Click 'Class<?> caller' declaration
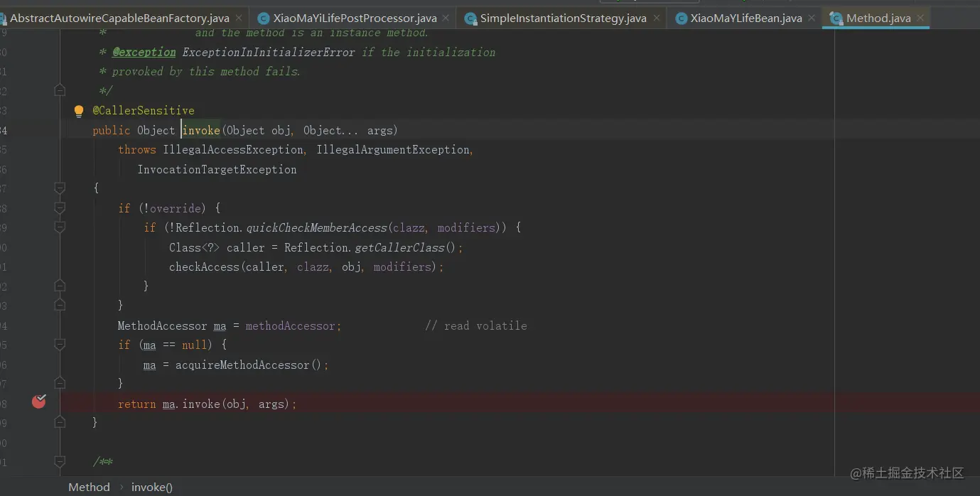980x496 pixels. click(x=217, y=247)
